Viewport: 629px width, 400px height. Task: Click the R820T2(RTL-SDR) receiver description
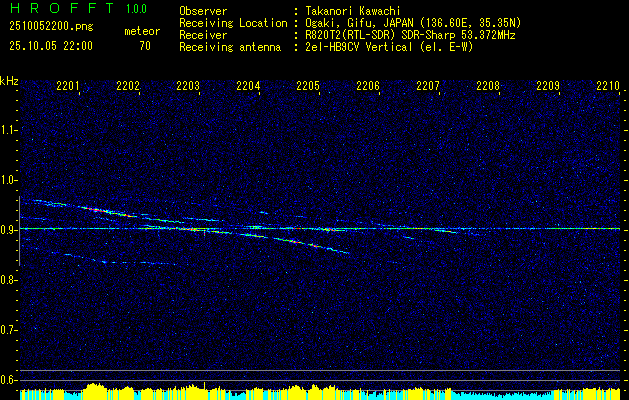click(x=410, y=35)
